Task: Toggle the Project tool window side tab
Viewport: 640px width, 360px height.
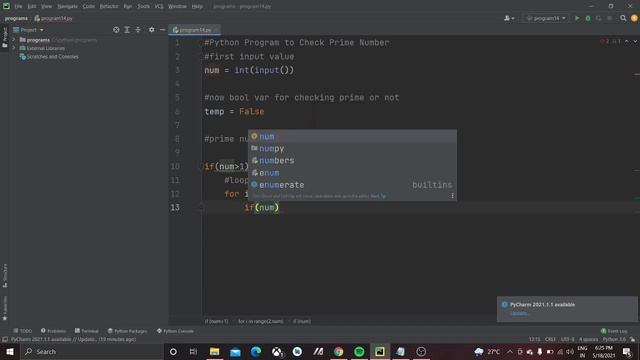Action: [x=4, y=38]
